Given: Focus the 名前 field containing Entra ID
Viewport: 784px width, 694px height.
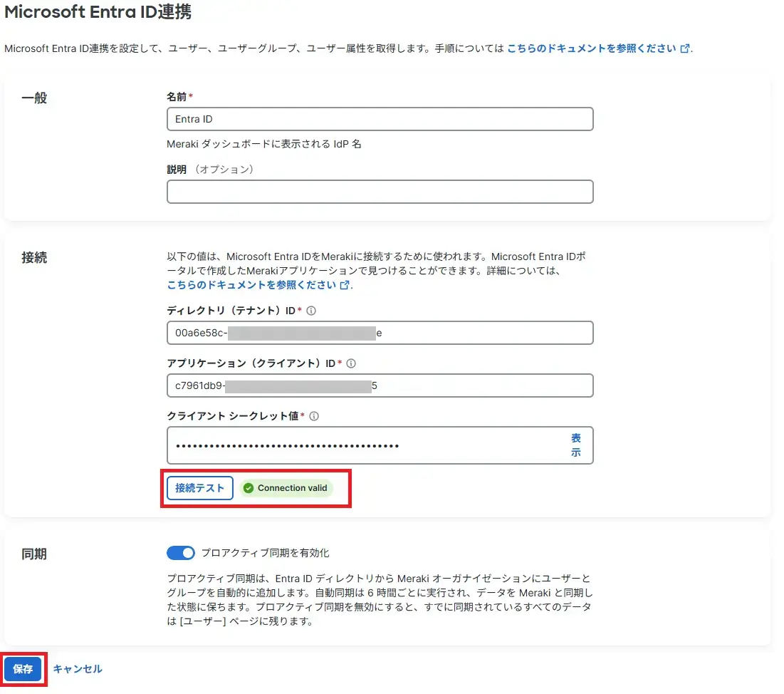Looking at the screenshot, I should tap(380, 119).
